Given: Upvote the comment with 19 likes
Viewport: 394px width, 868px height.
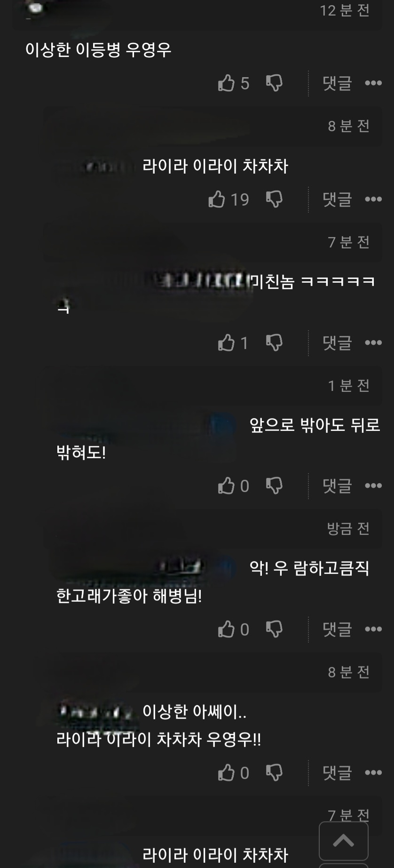Looking at the screenshot, I should [x=217, y=199].
